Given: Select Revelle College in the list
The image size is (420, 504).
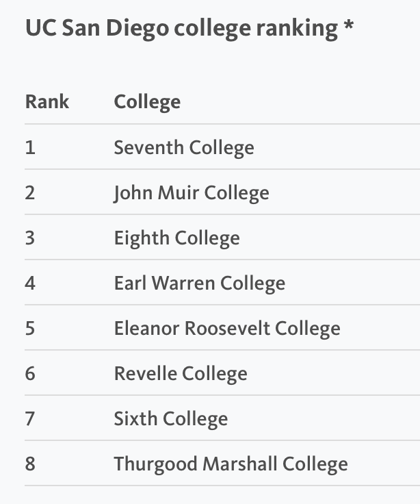Looking at the screenshot, I should click(x=181, y=374).
